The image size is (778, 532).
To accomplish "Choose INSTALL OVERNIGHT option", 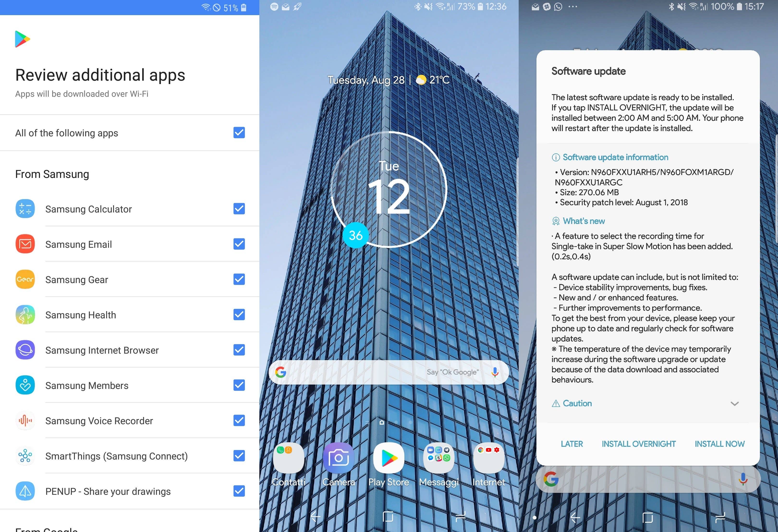I will (x=639, y=444).
